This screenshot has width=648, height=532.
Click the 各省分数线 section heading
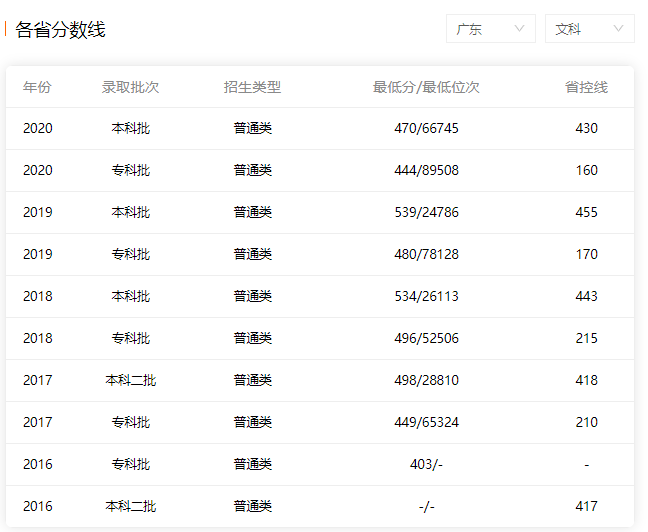pos(60,29)
